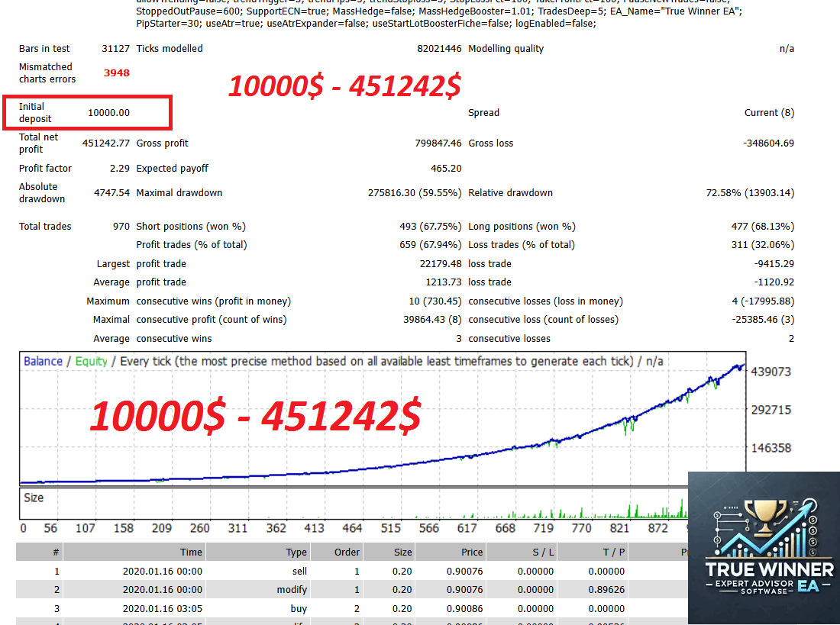Click the Order column header
Screen dimensions: 840x625
[x=347, y=552]
